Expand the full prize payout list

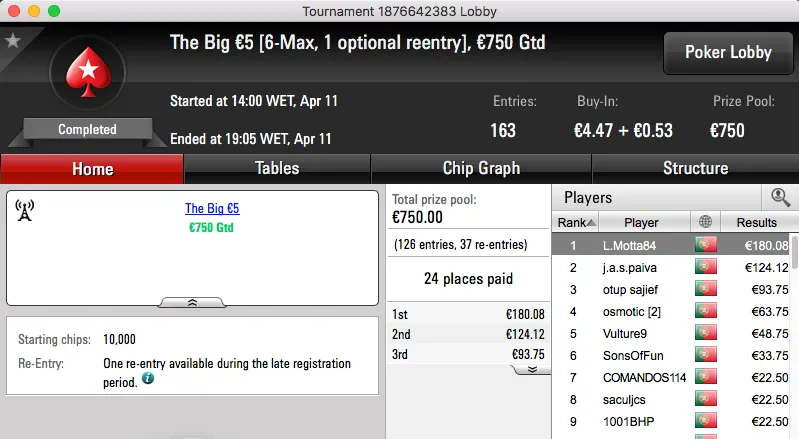pos(532,369)
